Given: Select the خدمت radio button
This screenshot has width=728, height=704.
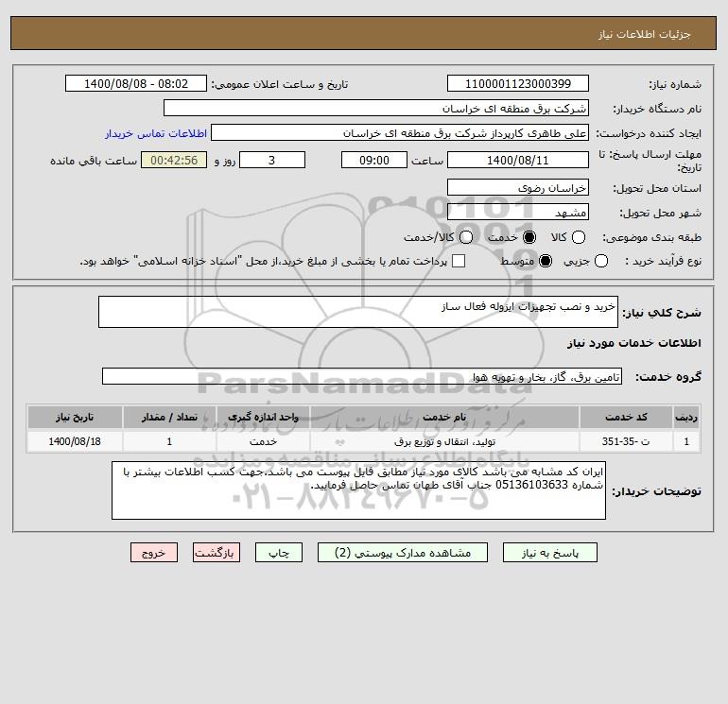Looking at the screenshot, I should pos(529,237).
